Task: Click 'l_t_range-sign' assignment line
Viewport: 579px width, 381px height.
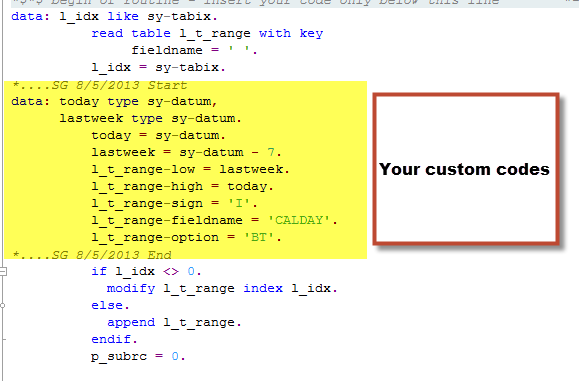Action: pyautogui.click(x=174, y=203)
